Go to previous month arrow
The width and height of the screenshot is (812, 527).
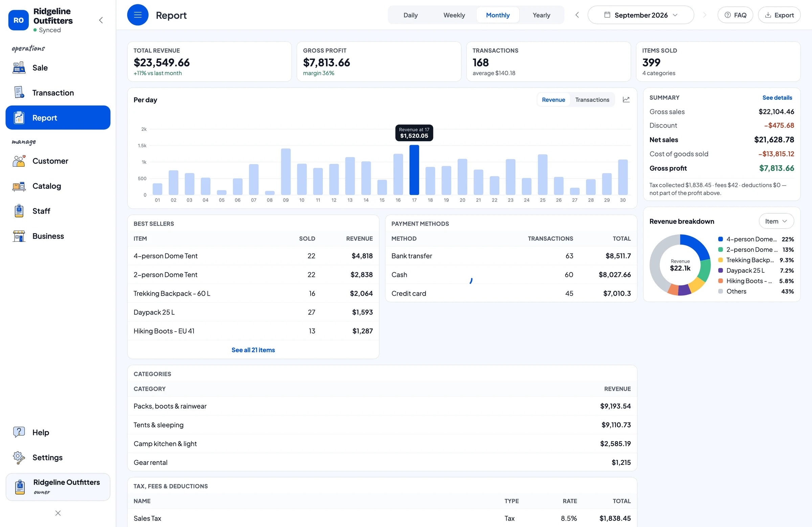[577, 15]
